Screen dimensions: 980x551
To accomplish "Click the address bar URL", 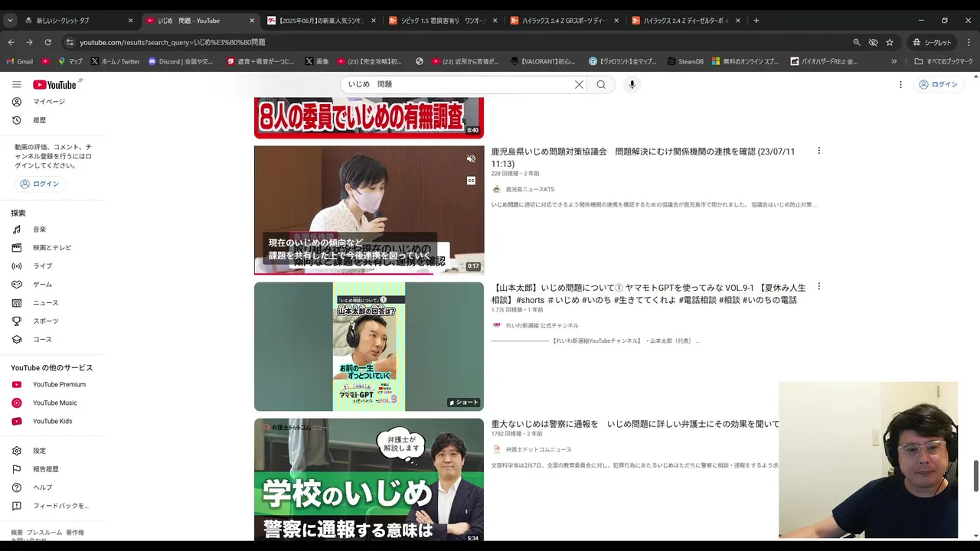I will click(172, 42).
